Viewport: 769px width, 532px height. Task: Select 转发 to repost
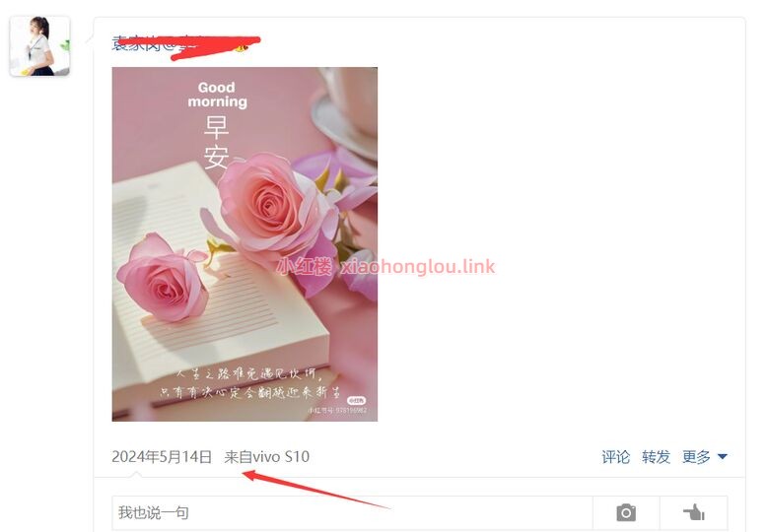(x=656, y=456)
